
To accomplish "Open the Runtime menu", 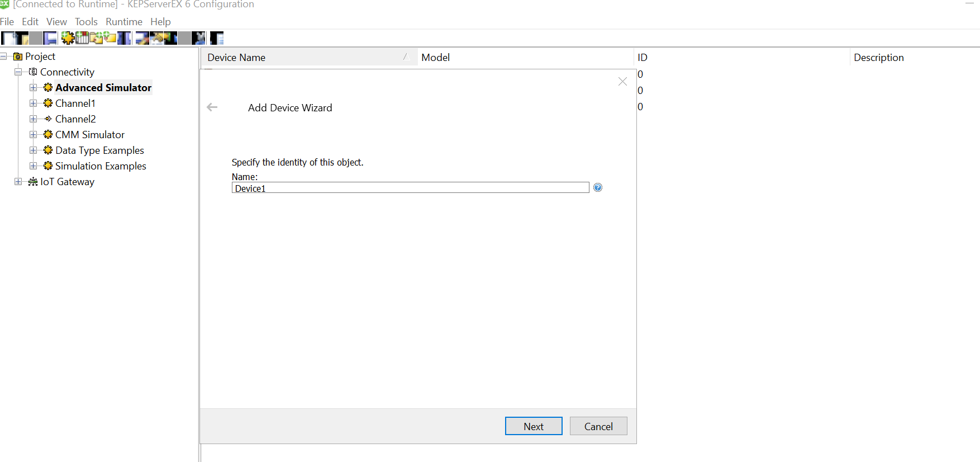I will 123,22.
